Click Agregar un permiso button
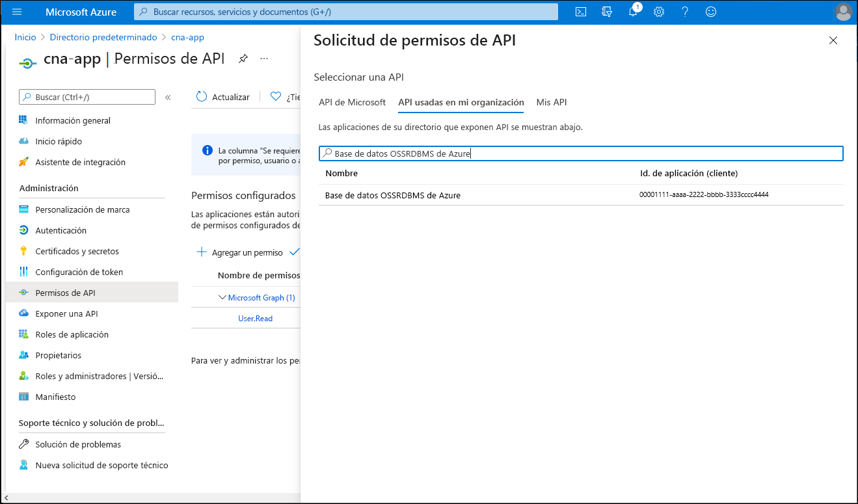Image resolution: width=858 pixels, height=504 pixels. pos(239,252)
